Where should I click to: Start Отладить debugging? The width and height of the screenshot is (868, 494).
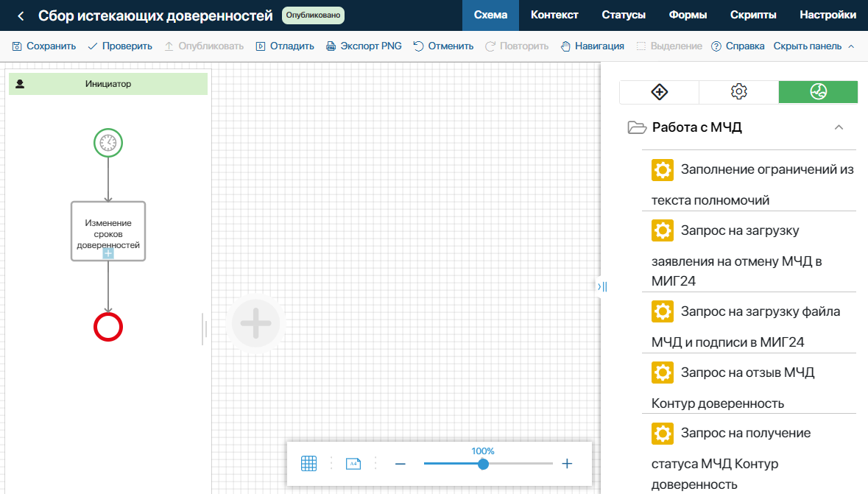pos(284,46)
